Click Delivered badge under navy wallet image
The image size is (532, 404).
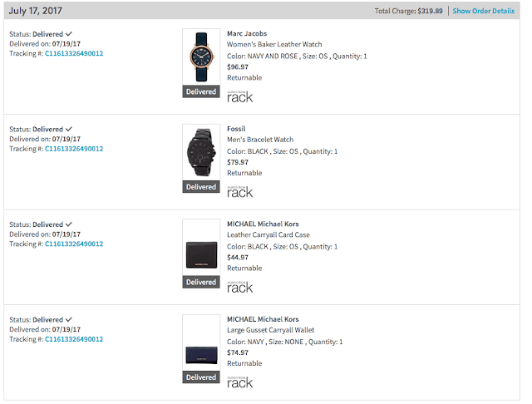(201, 377)
